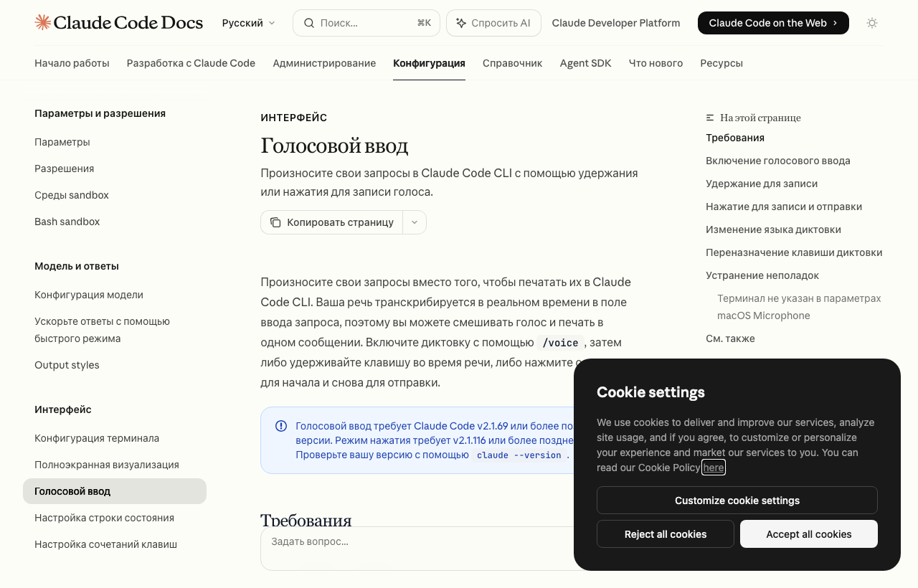Jump to Терминал не указан в параметрах macOS Microphone
The width and height of the screenshot is (918, 588).
tap(799, 307)
